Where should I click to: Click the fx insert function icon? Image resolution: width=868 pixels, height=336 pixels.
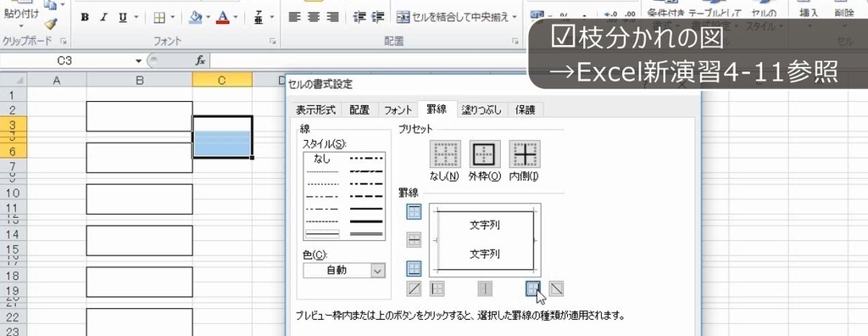click(x=200, y=60)
